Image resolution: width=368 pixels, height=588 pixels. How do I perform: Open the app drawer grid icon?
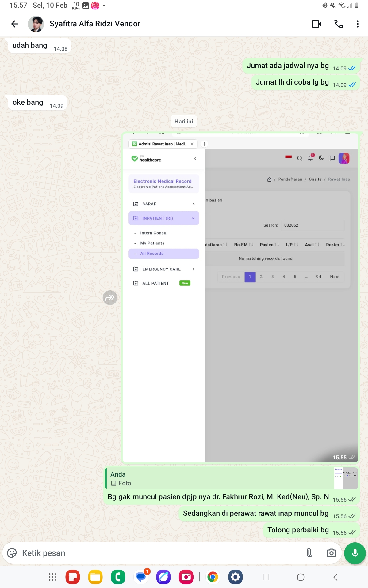click(53, 577)
